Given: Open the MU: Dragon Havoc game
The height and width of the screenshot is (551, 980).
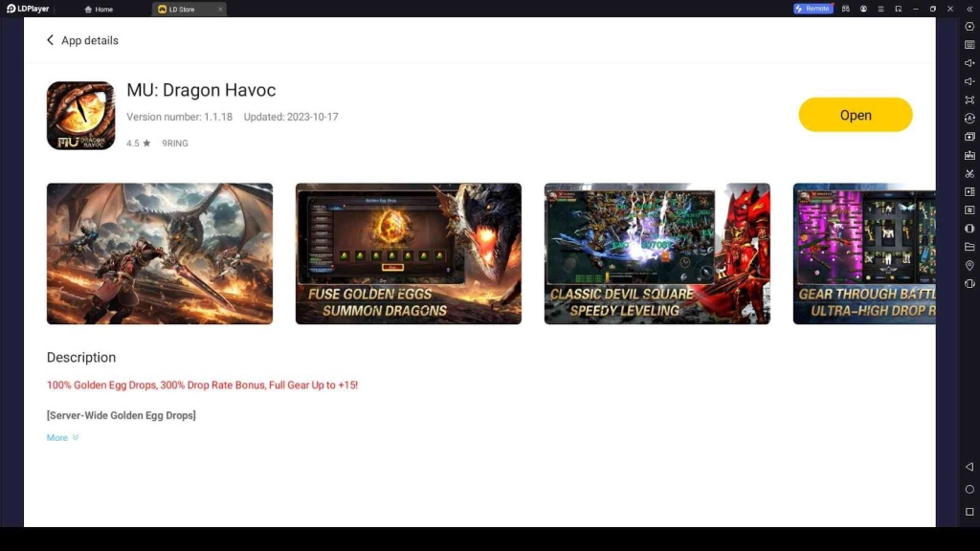Looking at the screenshot, I should 855,115.
